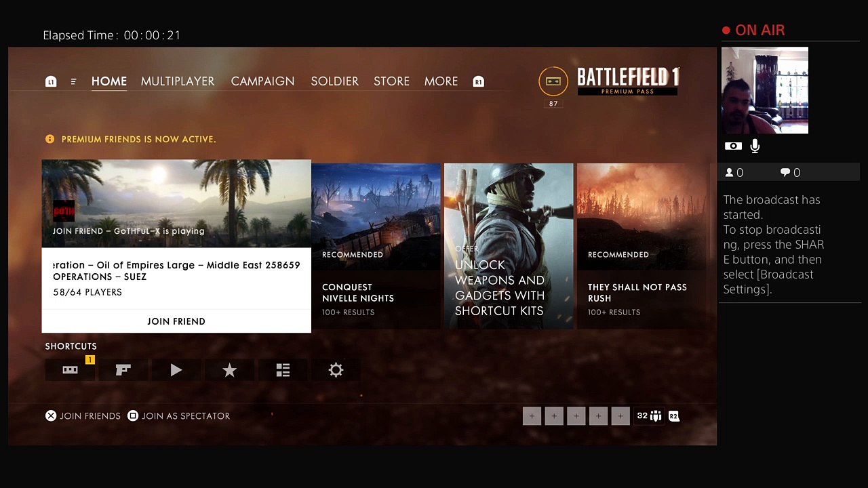
Task: Click 'PREMIUM FRIENDS IS NOW ACTIVE.' notice
Action: pos(138,139)
